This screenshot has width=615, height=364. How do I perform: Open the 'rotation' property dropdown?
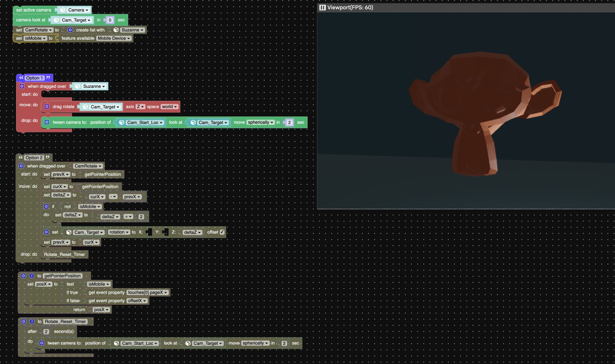[x=119, y=232]
